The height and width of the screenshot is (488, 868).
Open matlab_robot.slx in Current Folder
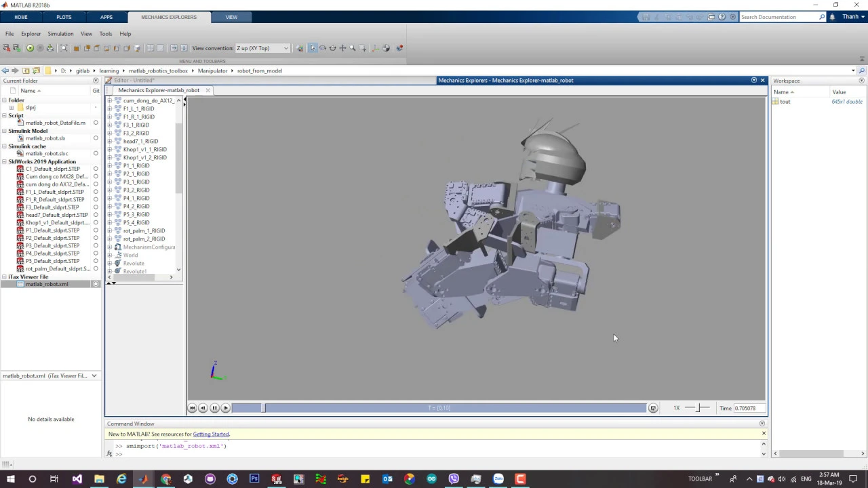coord(45,138)
